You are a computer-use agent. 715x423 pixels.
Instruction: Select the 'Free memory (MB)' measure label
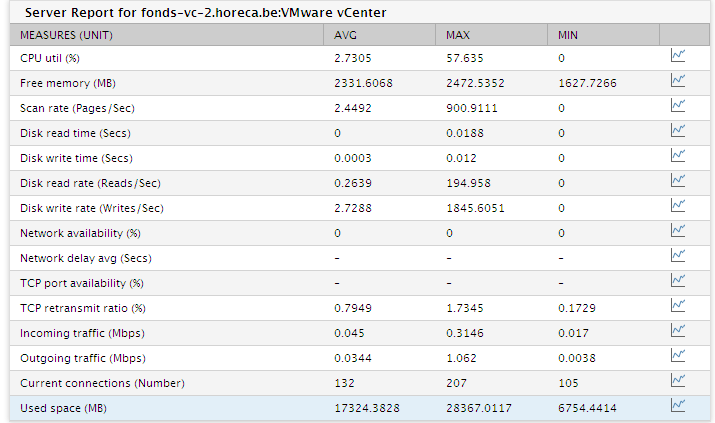click(68, 83)
